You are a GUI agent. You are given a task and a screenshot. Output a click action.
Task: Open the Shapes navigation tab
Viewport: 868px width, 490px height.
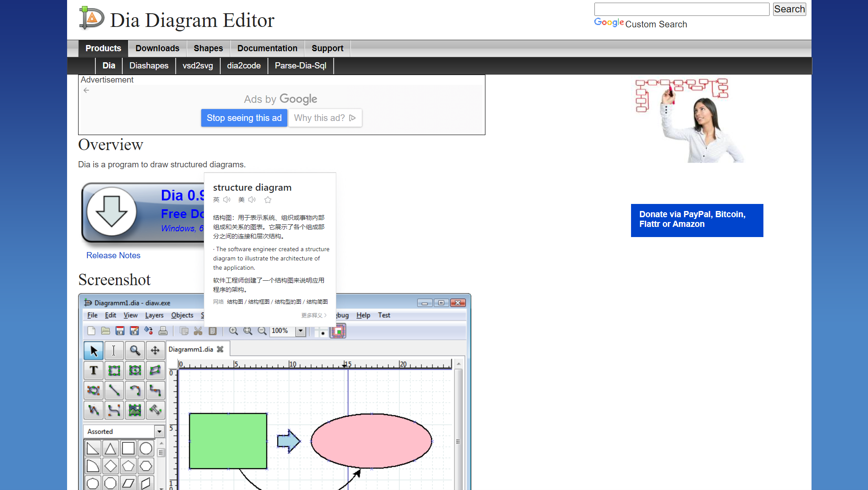[208, 48]
